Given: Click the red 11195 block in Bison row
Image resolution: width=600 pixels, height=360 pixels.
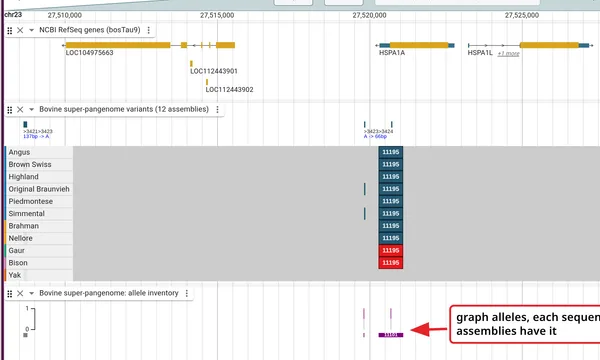Looking at the screenshot, I should tap(391, 262).
